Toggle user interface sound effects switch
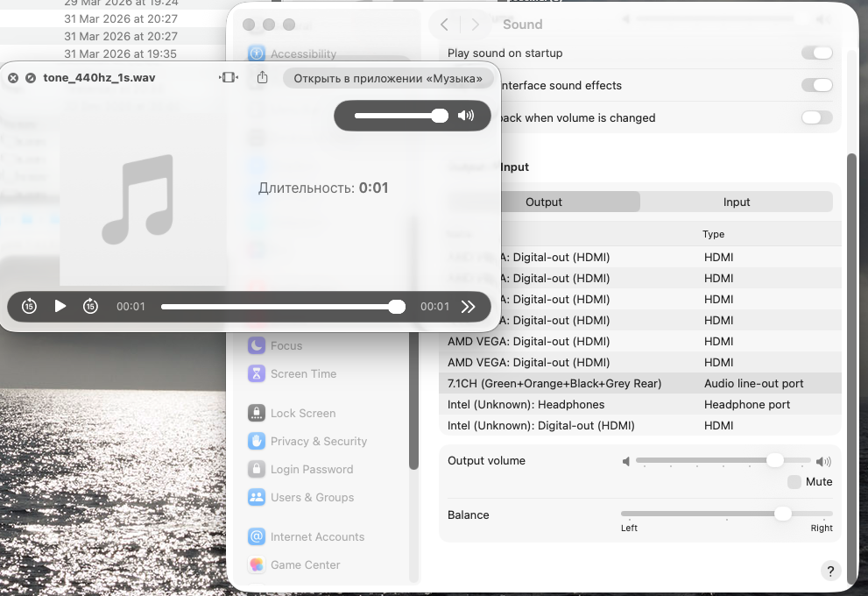Viewport: 868px width, 596px height. point(817,85)
